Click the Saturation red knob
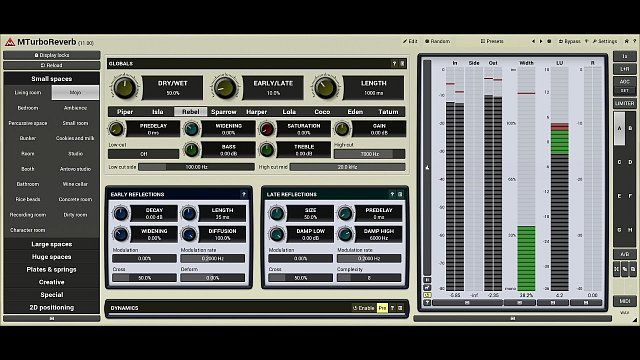Image resolution: width=640 pixels, height=360 pixels. pyautogui.click(x=267, y=129)
